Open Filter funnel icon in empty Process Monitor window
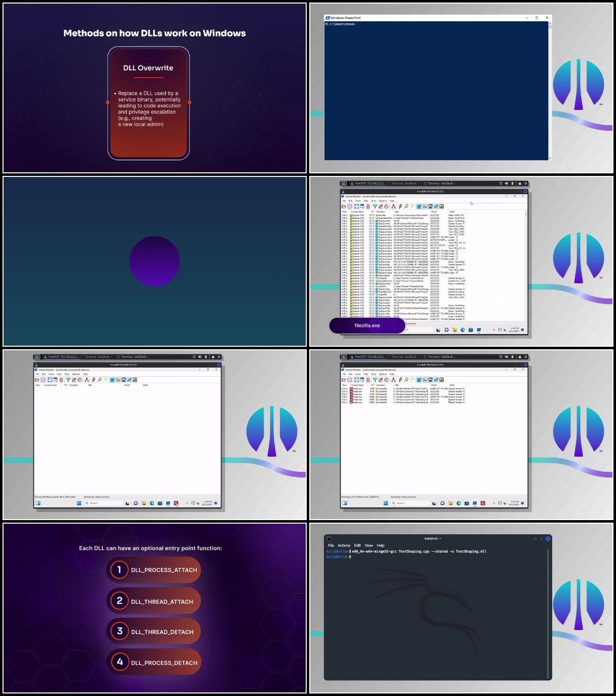The height and width of the screenshot is (696, 616). pyautogui.click(x=68, y=380)
